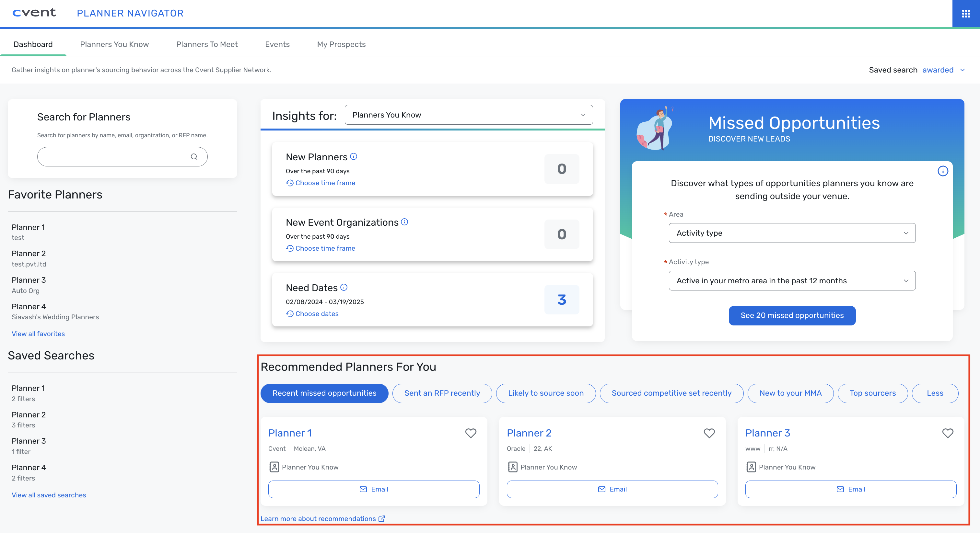The width and height of the screenshot is (980, 533).
Task: Favorite Planner 3 with the heart icon
Action: [948, 433]
